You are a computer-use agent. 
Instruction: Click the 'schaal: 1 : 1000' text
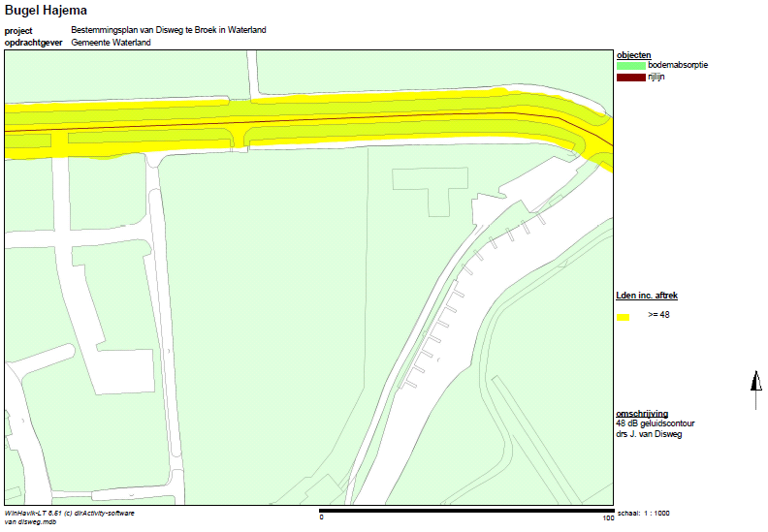(644, 514)
